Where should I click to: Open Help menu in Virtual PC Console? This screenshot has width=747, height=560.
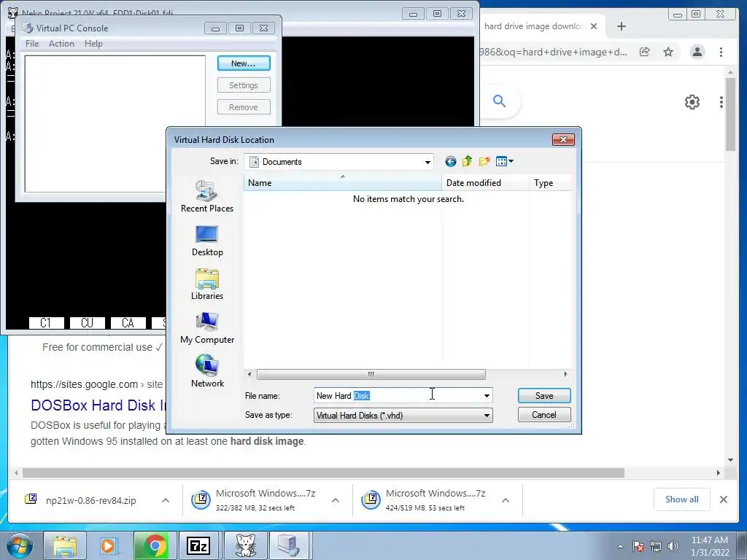click(93, 44)
